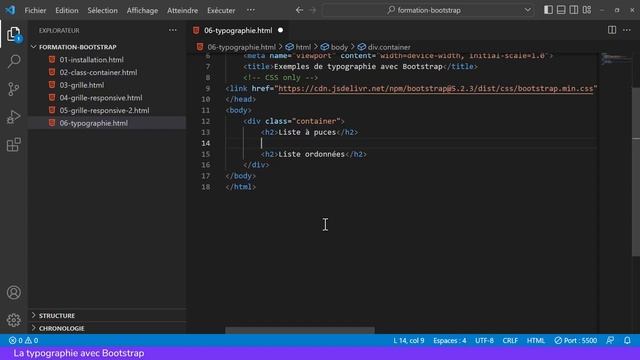The width and height of the screenshot is (640, 360).
Task: Open the Atteindre menu
Action: (x=182, y=10)
